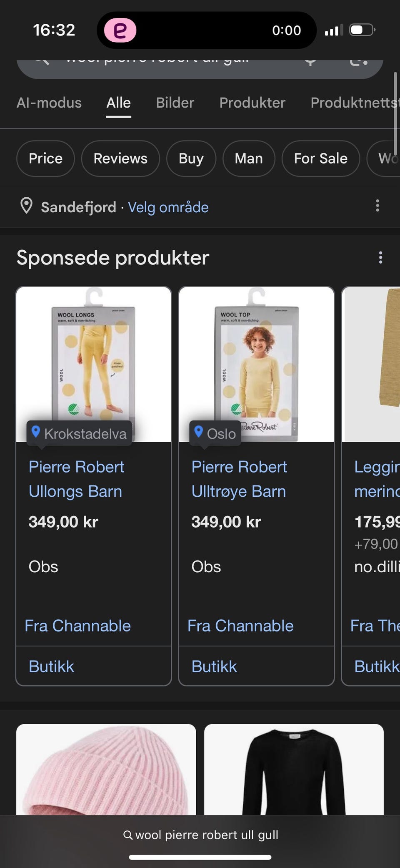Tap the Oslo location badge
Image resolution: width=400 pixels, height=868 pixels.
point(215,433)
